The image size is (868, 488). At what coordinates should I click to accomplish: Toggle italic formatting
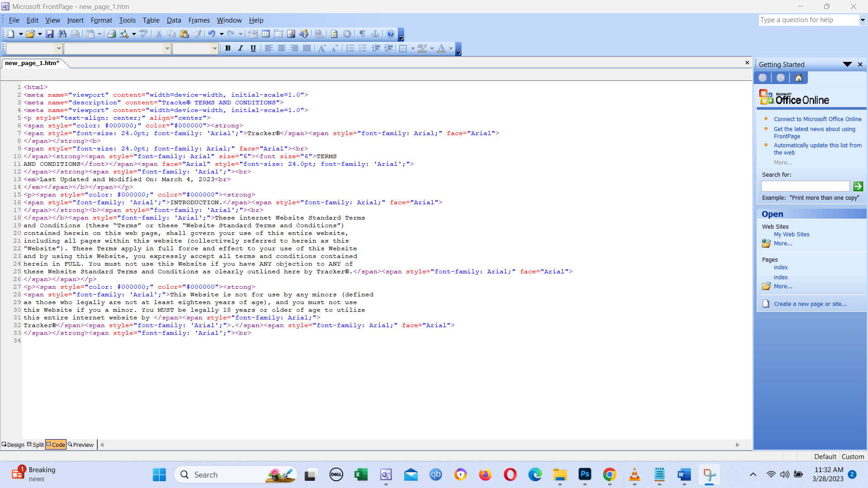point(240,48)
